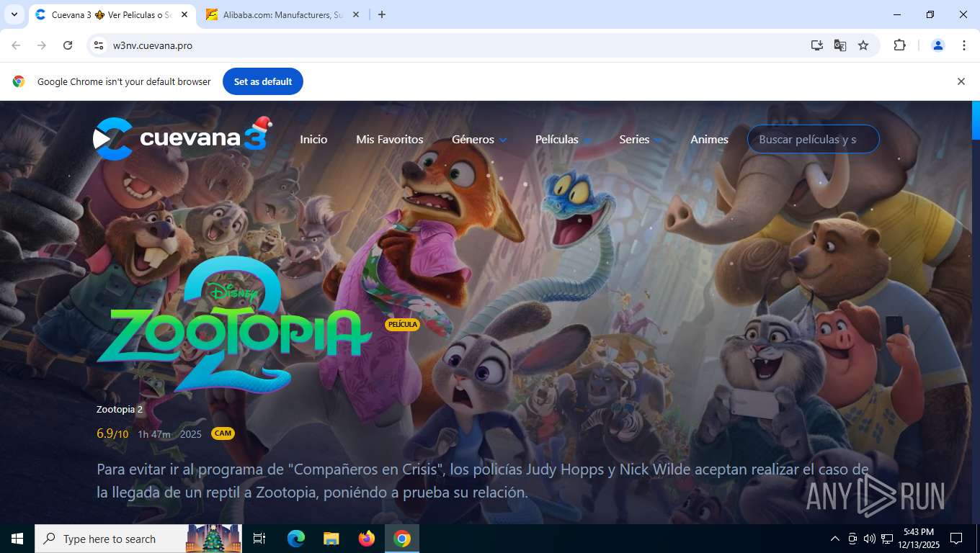This screenshot has width=980, height=553.
Task: Open the Chrome profile avatar
Action: 938,45
